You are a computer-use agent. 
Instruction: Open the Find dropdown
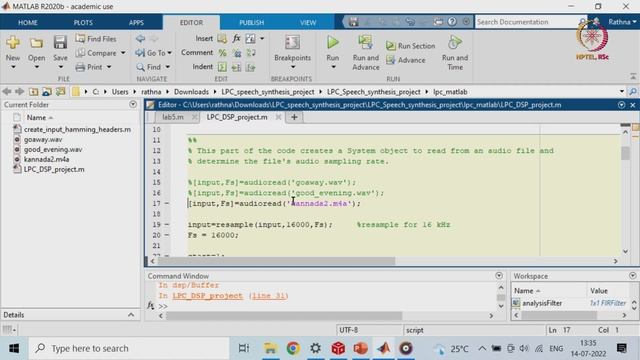(x=153, y=67)
